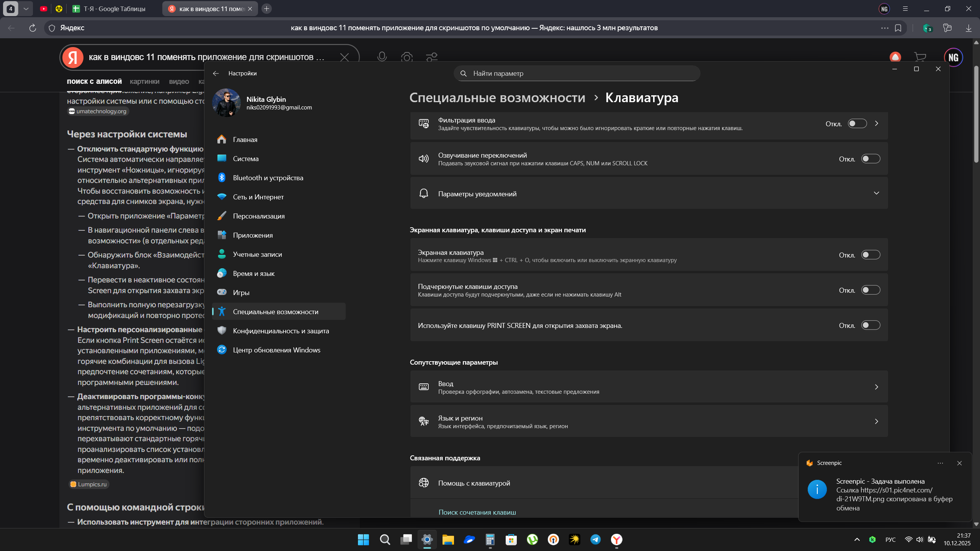Open the Yandex shopping cart icon
Viewport: 980px width, 551px height.
tap(920, 57)
